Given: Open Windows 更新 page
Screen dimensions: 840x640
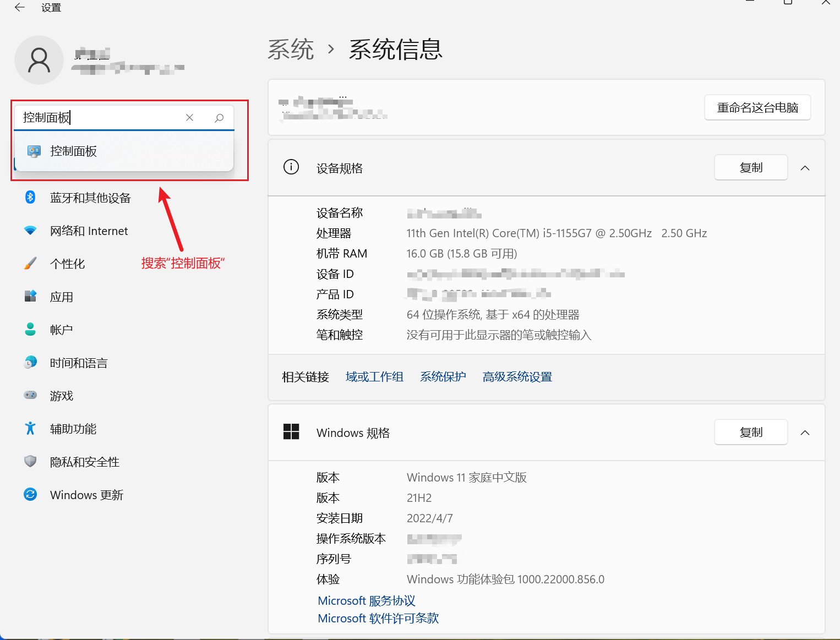Looking at the screenshot, I should click(x=86, y=495).
